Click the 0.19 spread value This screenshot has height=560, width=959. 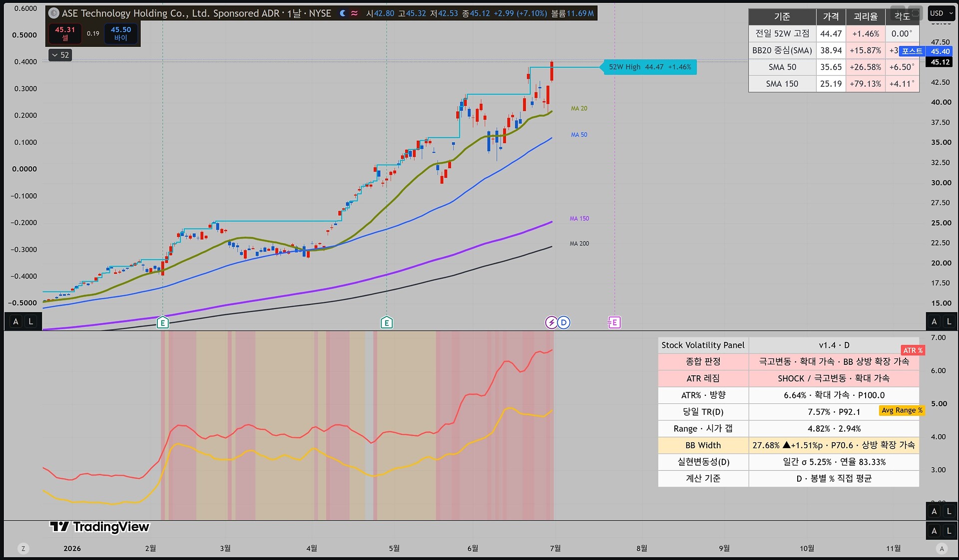(93, 33)
